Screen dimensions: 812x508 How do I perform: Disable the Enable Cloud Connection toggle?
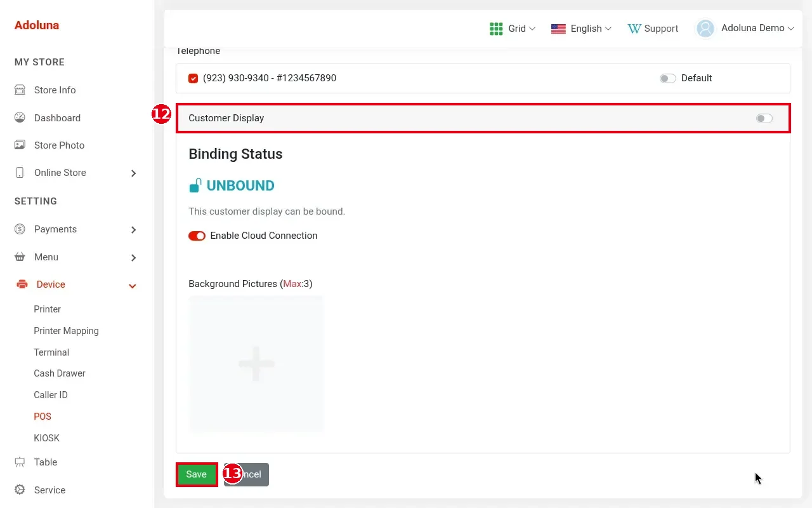click(x=197, y=236)
